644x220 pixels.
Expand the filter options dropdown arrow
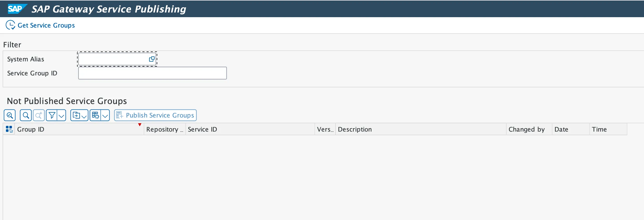click(61, 116)
